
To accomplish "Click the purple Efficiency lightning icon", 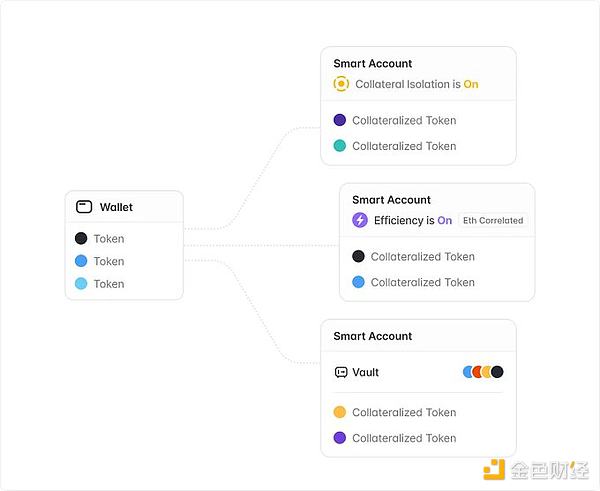I will (x=360, y=220).
